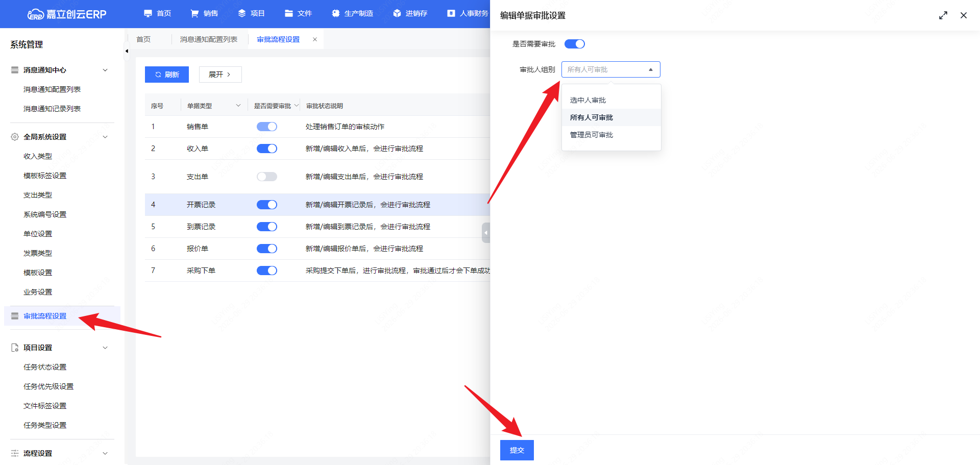Open the 项目 top navigation menu
This screenshot has width=980, height=465.
[252, 13]
